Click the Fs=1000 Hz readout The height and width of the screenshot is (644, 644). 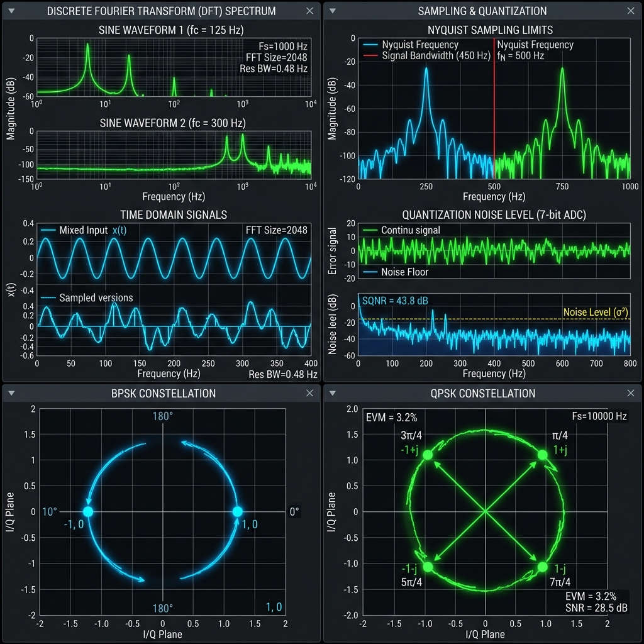click(283, 46)
